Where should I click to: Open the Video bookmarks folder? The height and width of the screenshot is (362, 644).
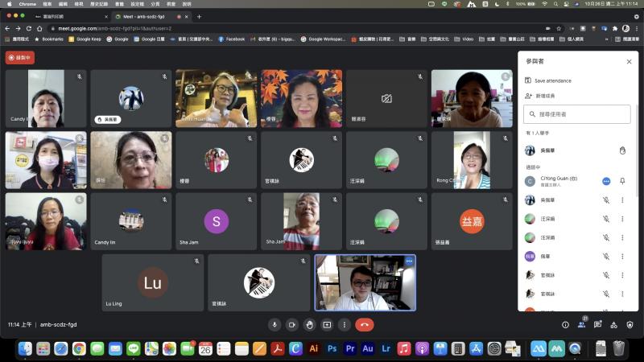click(x=467, y=39)
